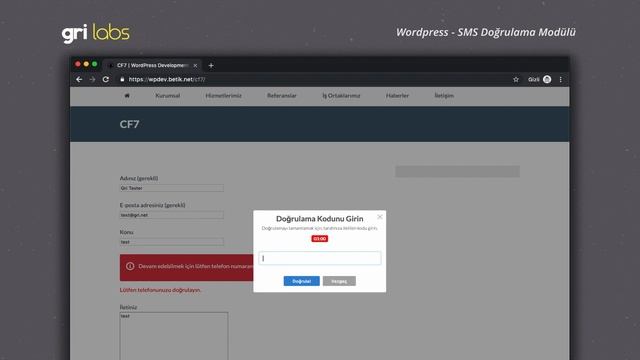Screen dimensions: 640x360
Task: Open the Haberler menu item
Action: (x=397, y=96)
